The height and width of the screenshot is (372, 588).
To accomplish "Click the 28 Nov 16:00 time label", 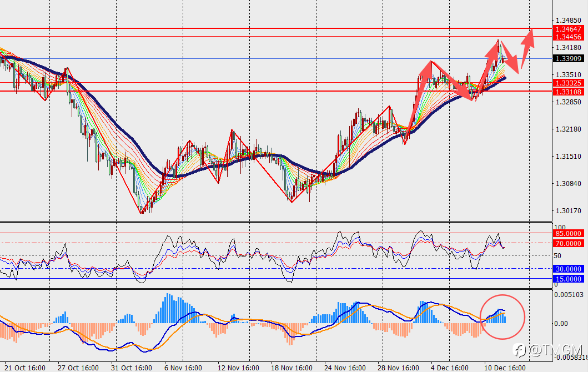I will coord(398,368).
